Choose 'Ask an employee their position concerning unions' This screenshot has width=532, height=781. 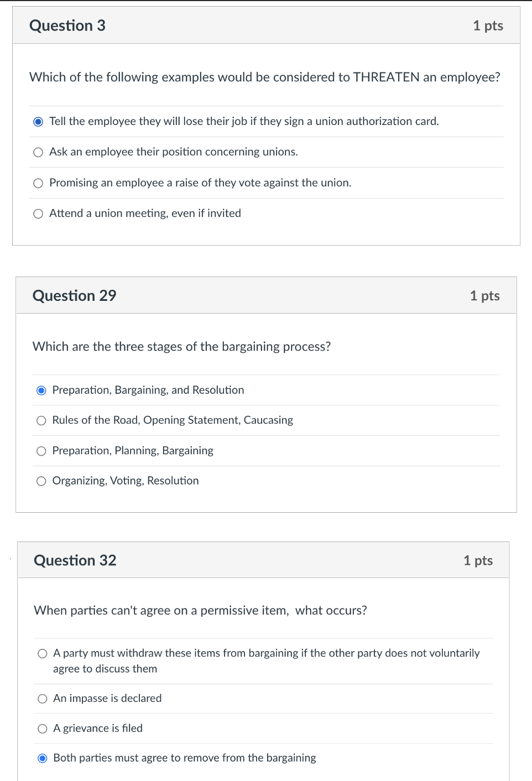coord(38,152)
